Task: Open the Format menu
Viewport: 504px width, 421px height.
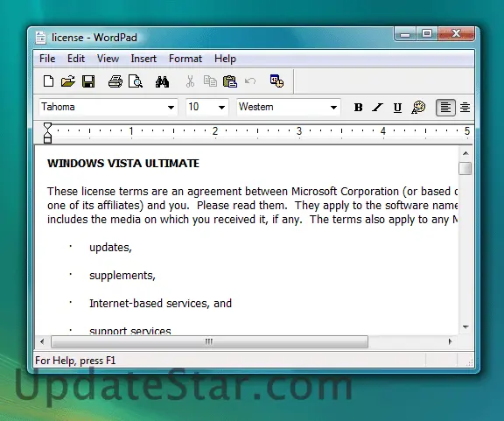Action: coord(185,59)
